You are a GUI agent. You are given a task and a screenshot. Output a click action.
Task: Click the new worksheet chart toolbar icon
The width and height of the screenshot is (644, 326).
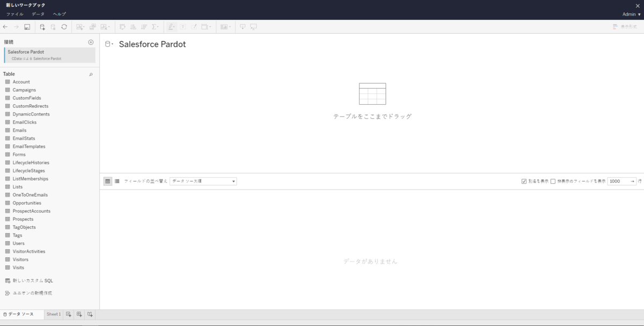tap(80, 27)
